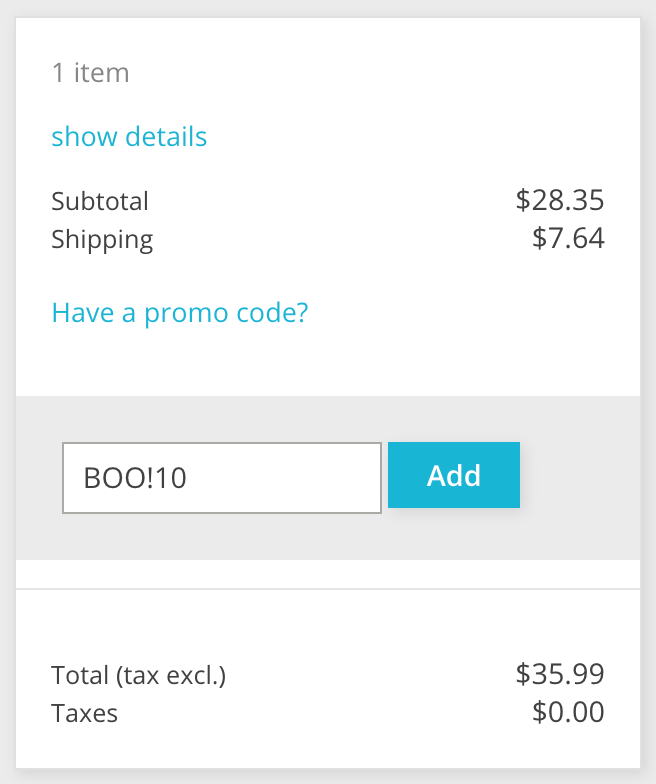Click the $35.99 total amount

(560, 675)
